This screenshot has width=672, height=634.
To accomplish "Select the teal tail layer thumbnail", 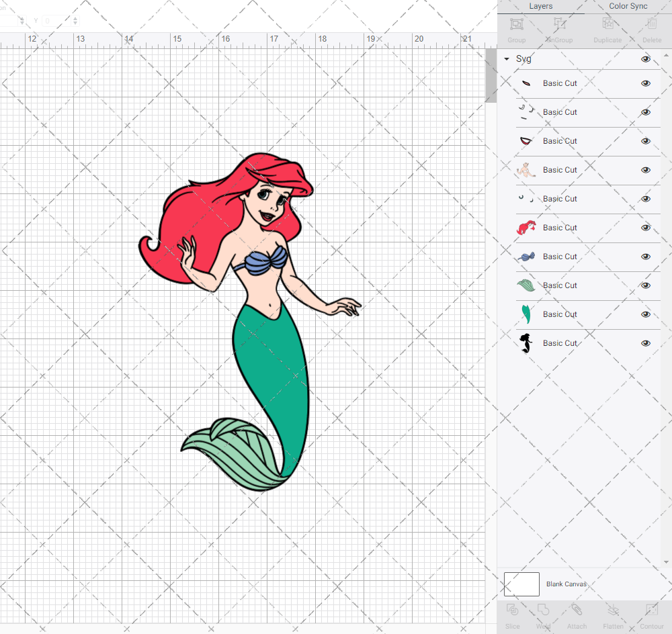I will [526, 314].
